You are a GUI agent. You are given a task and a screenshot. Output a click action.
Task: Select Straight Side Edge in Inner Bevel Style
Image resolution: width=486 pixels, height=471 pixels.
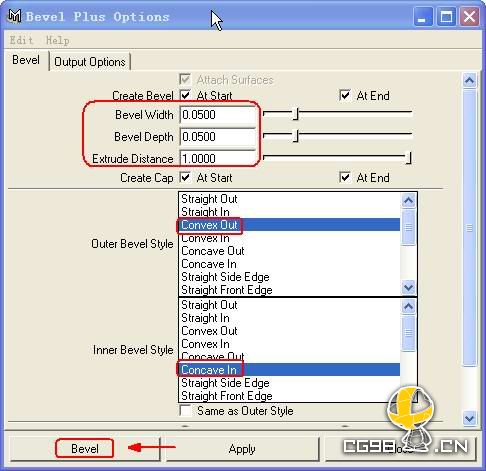coord(289,383)
